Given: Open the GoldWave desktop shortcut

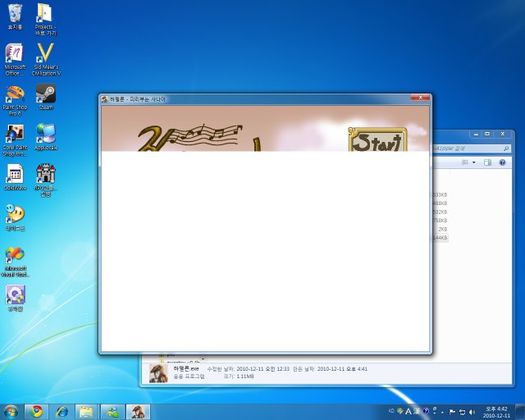Looking at the screenshot, I should [x=15, y=177].
